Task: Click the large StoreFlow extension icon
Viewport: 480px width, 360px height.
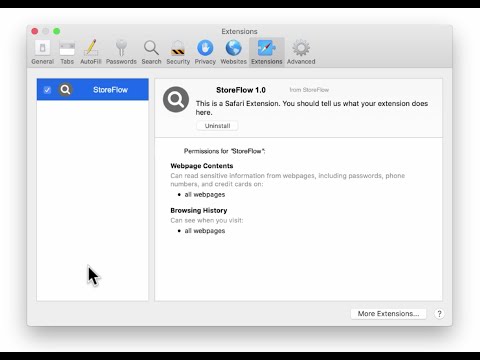Action: [x=176, y=99]
